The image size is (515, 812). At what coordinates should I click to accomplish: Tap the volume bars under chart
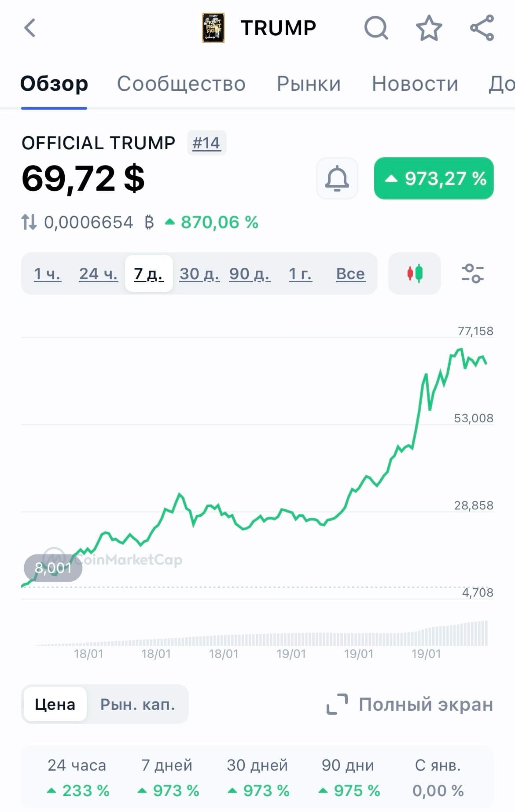pos(308,636)
